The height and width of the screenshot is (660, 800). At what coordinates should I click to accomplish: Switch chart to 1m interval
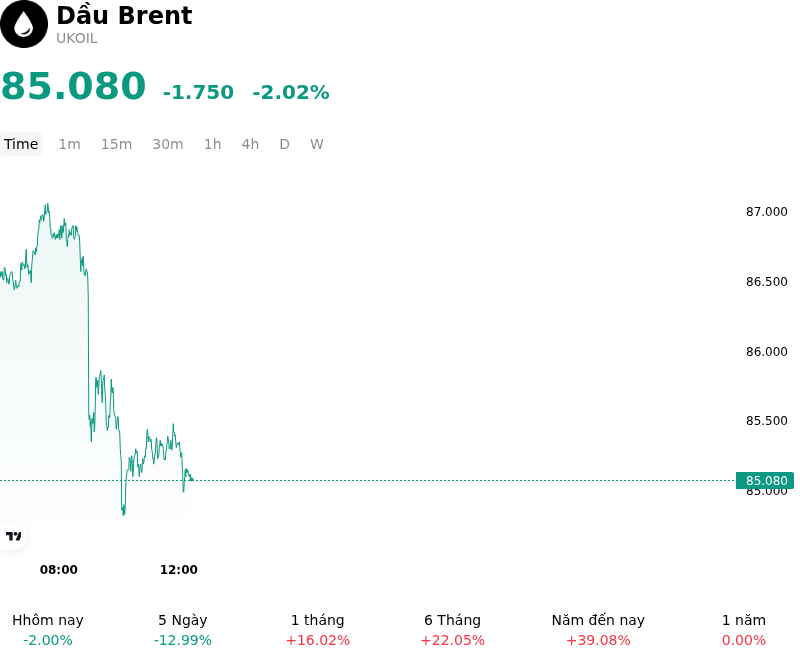69,144
